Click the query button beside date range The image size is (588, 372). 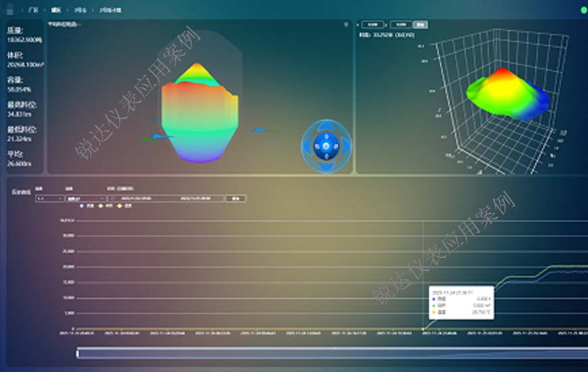pos(235,198)
